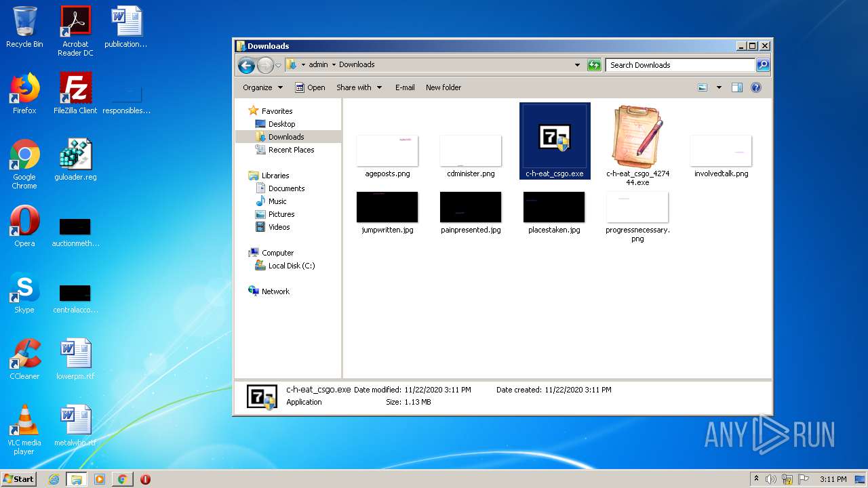Select the c-h-eat_csgo.exe file

point(555,141)
